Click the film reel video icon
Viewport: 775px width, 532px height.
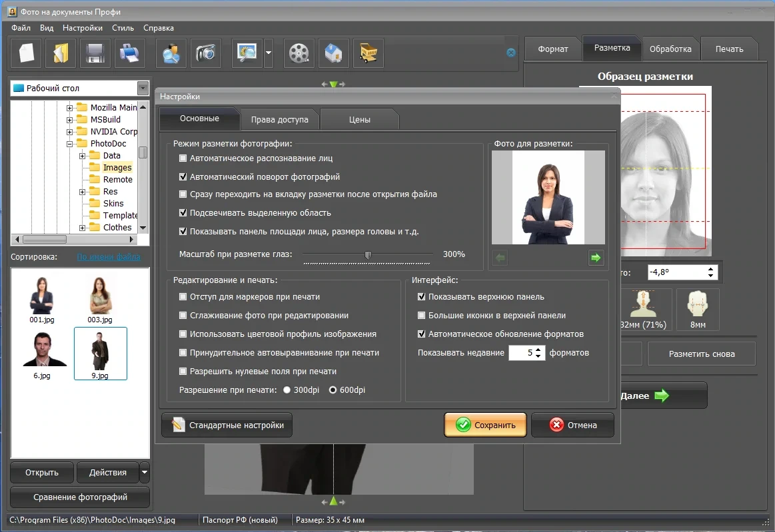coord(299,53)
